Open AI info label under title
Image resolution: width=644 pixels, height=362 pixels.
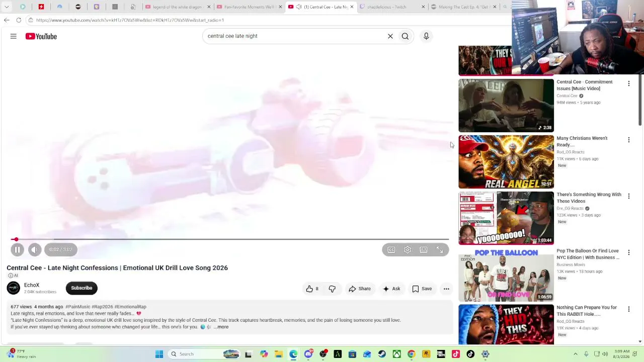tap(13, 276)
